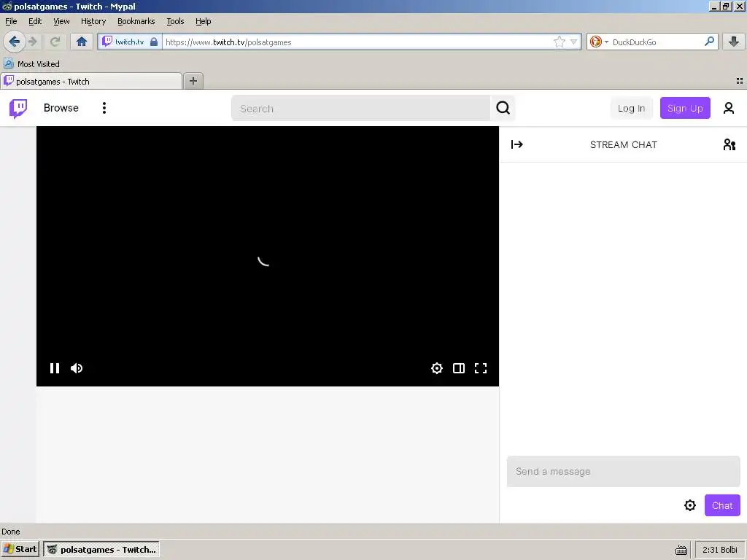Open the chat community users list
Viewport: 747px width, 560px height.
point(729,144)
